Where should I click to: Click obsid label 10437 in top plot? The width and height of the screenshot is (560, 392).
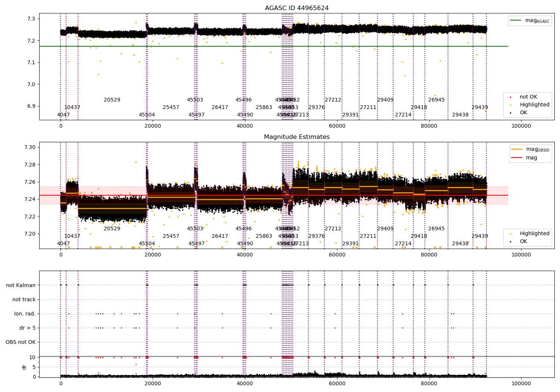(72, 108)
